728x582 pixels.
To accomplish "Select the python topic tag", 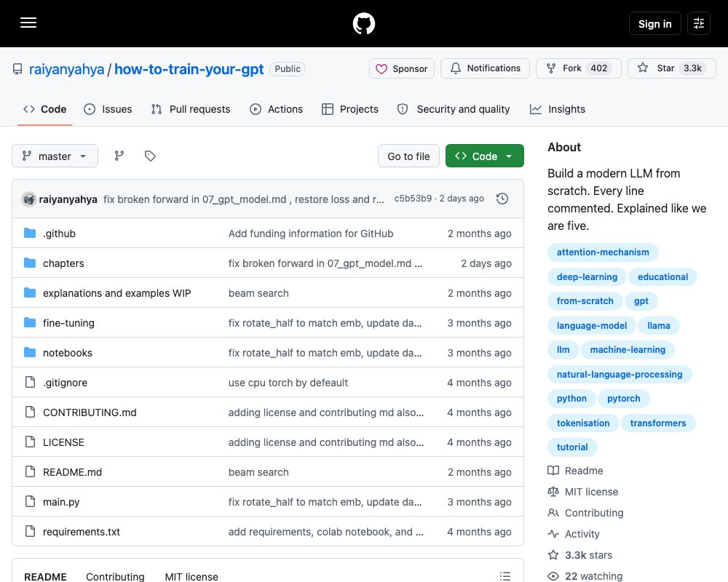I will (571, 398).
